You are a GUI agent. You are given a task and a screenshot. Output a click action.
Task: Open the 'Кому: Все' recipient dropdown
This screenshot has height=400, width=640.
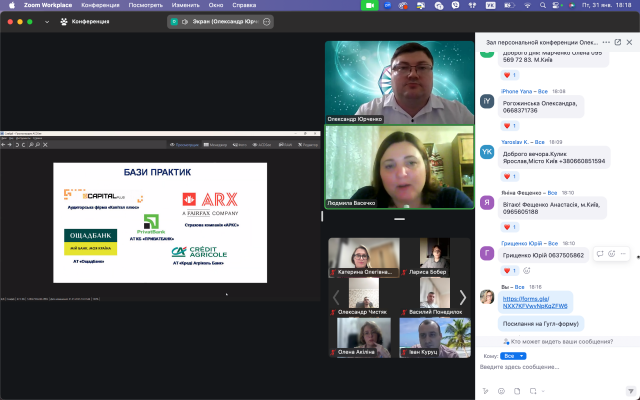[514, 355]
